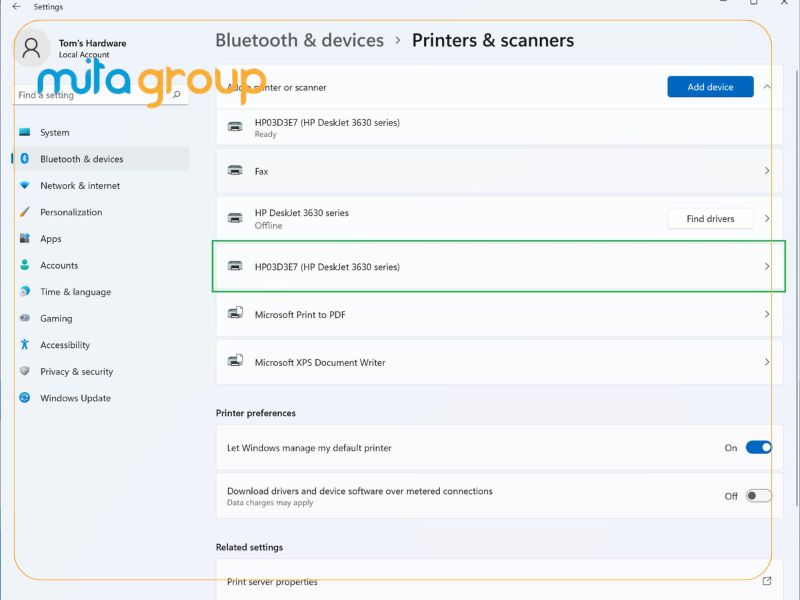Open Print server properties
Viewport: 800px width, 600px height.
pyautogui.click(x=499, y=581)
